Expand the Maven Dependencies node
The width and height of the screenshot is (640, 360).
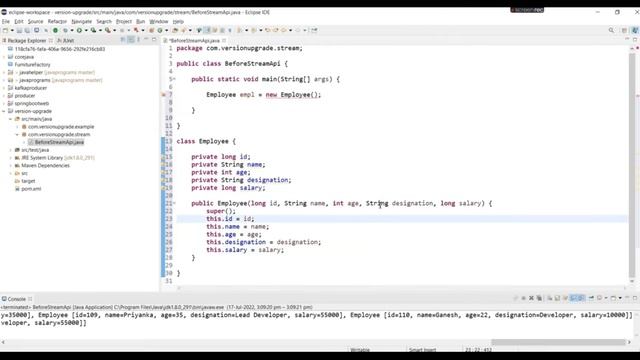point(11,165)
